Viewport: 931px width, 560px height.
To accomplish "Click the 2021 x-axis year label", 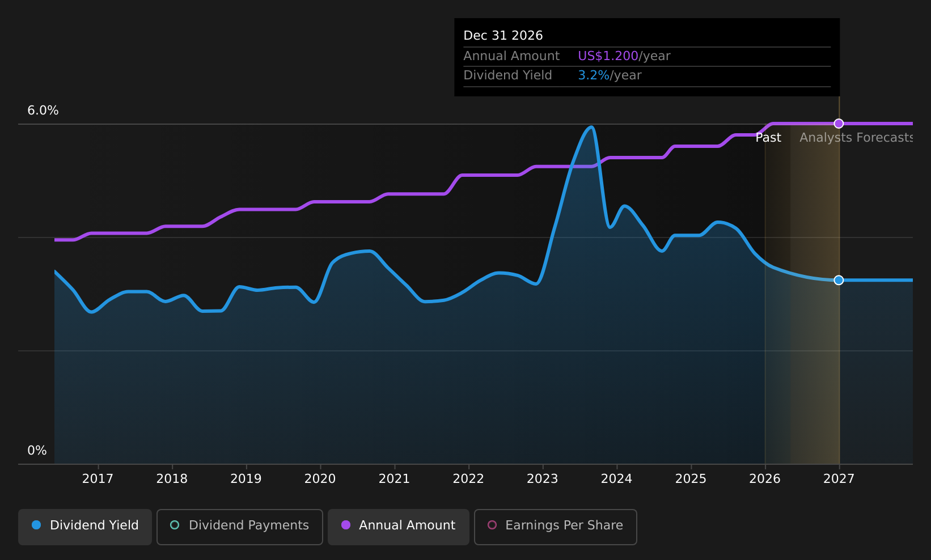I will pyautogui.click(x=395, y=479).
